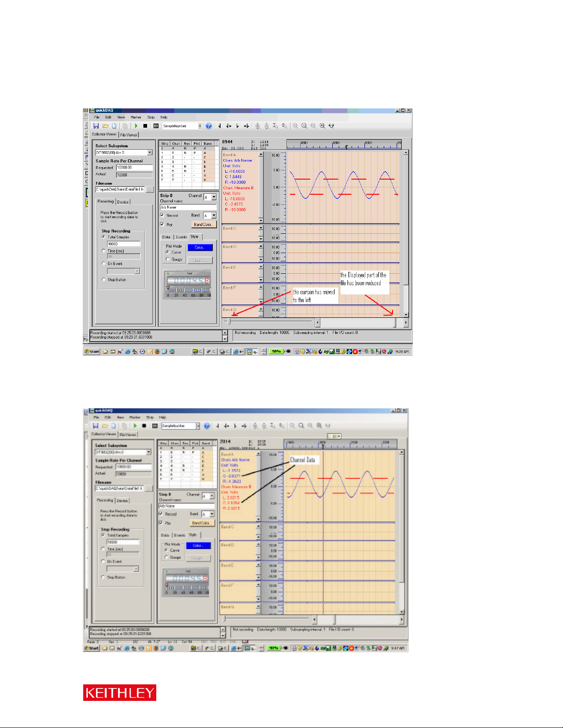Viewport: 563px width, 728px height.
Task: Open SampleNumber toolbar dropdown, lower window
Action: point(198,426)
